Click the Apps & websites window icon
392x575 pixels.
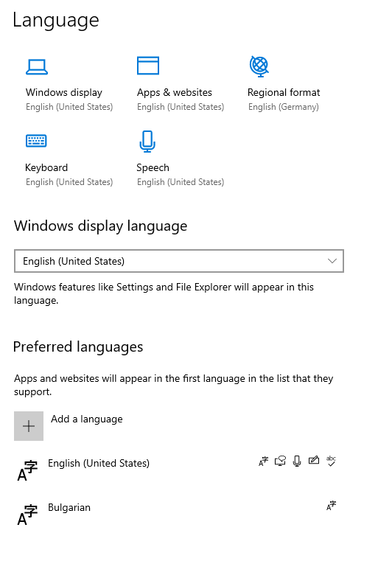pyautogui.click(x=148, y=66)
